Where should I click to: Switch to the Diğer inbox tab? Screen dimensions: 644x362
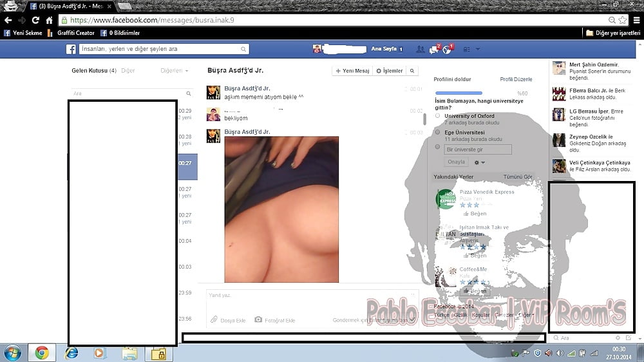[128, 71]
